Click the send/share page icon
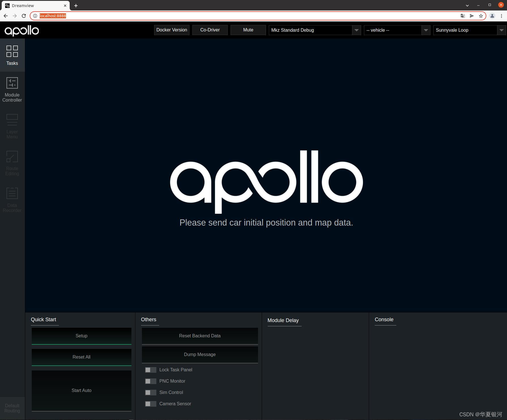Image resolution: width=507 pixels, height=420 pixels. click(x=472, y=16)
